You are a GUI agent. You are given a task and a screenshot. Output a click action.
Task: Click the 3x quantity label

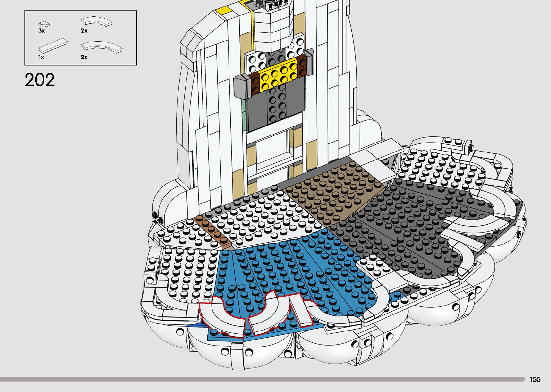pyautogui.click(x=42, y=31)
